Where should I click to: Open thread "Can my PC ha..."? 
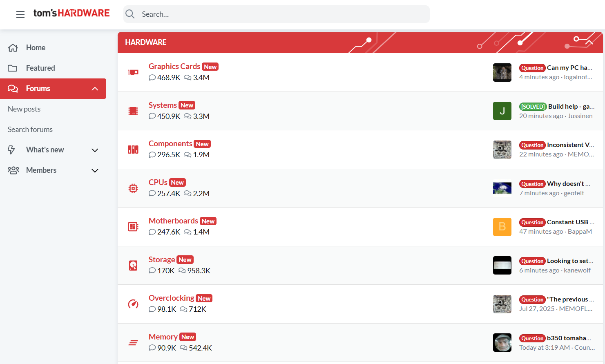[569, 68]
